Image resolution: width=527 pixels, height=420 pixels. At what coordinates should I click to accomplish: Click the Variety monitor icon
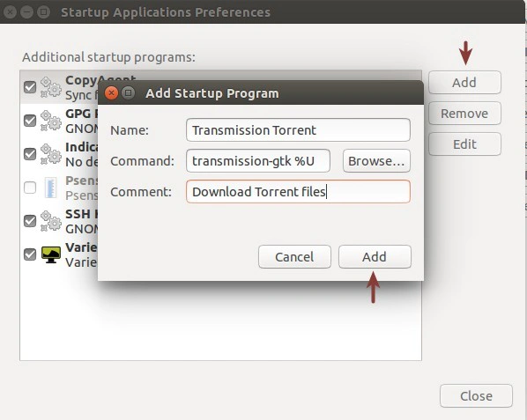coord(51,254)
